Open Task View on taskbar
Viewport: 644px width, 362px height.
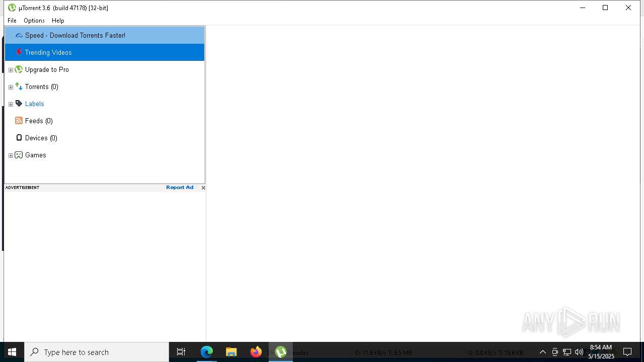pyautogui.click(x=181, y=352)
